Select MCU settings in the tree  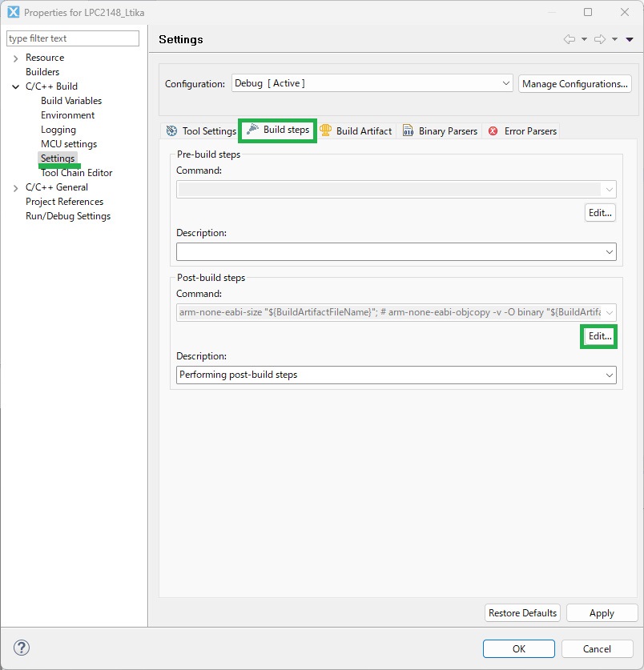tap(69, 144)
